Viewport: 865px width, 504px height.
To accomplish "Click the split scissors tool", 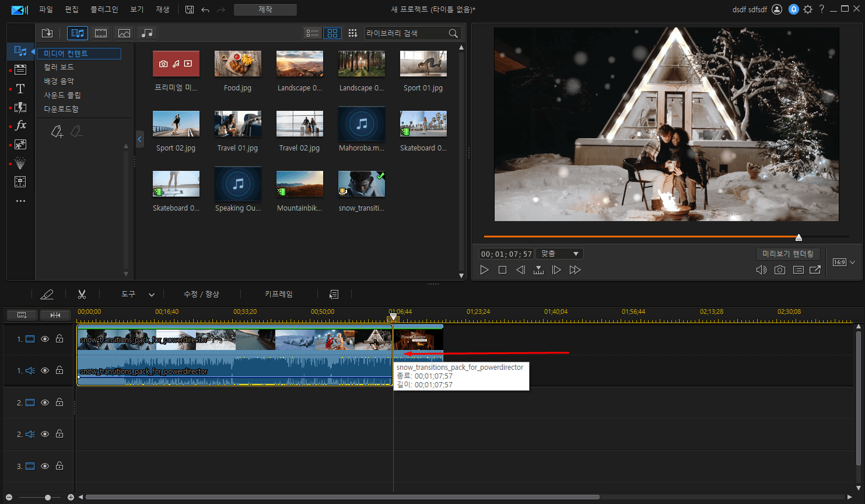I will pos(82,295).
